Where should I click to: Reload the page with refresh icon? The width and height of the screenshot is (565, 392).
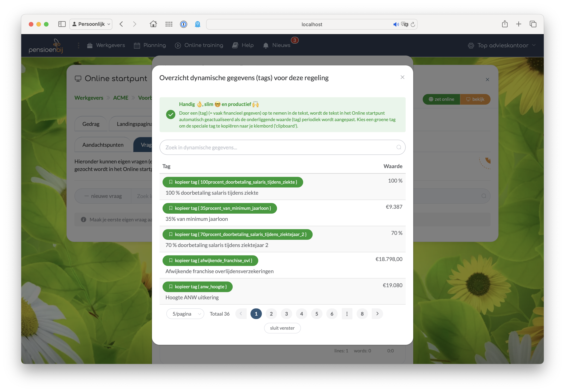(413, 24)
